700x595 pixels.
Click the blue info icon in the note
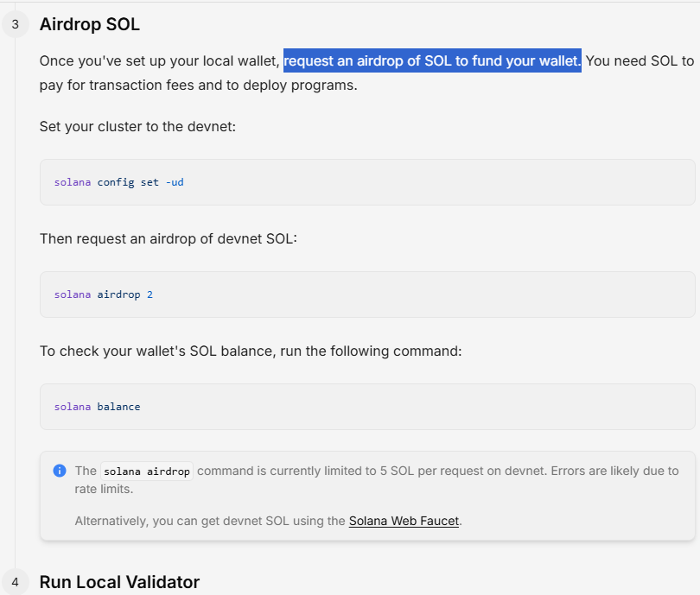[x=60, y=471]
